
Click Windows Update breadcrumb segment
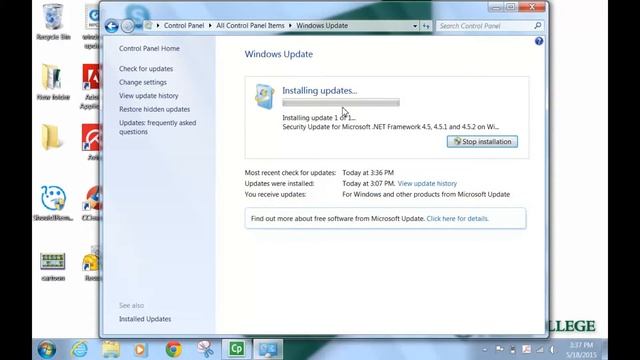[x=322, y=26]
